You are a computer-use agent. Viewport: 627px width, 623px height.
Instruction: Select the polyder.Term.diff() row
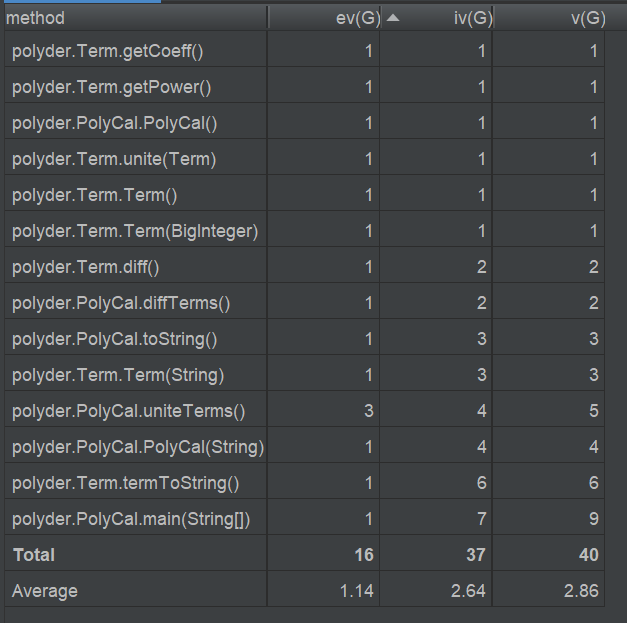pos(304,267)
